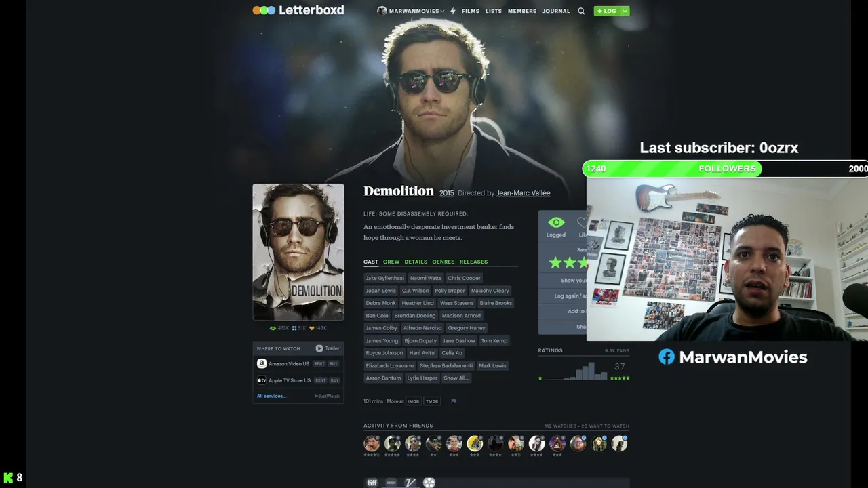Open the yellow friend avatar in activity
Image resolution: width=868 pixels, height=488 pixels.
click(475, 444)
